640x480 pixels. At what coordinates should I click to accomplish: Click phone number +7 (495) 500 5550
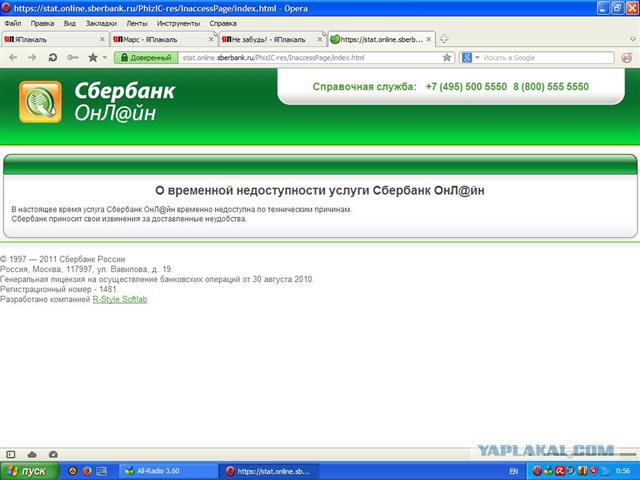pyautogui.click(x=466, y=87)
